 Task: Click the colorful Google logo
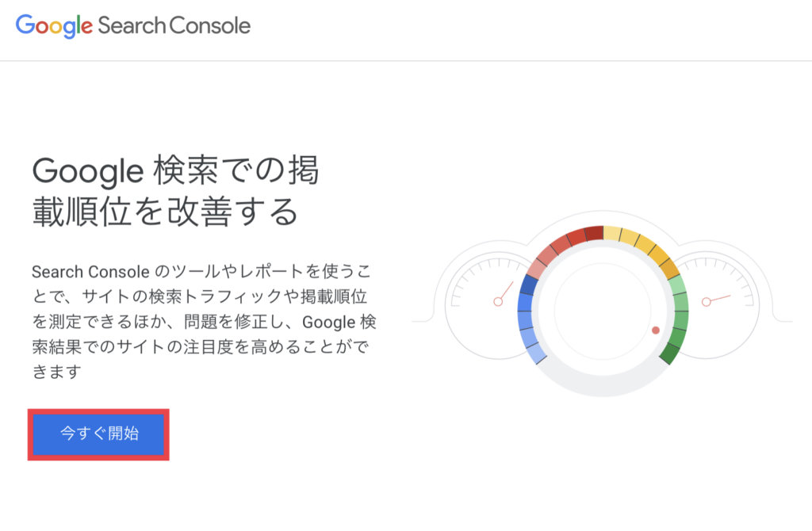click(54, 25)
